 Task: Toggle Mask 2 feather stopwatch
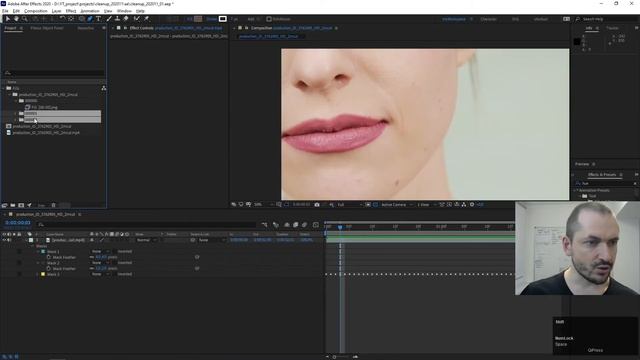(49, 269)
